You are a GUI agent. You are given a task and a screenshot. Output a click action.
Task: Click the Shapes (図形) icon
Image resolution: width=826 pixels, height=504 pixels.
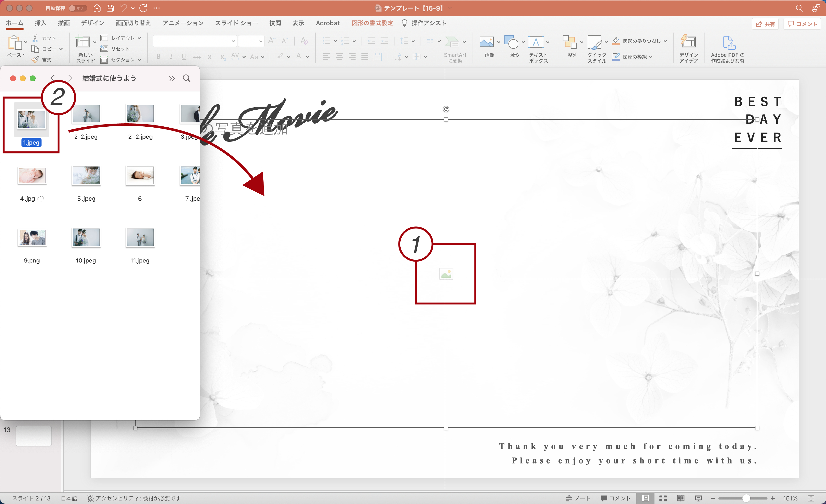coord(511,42)
